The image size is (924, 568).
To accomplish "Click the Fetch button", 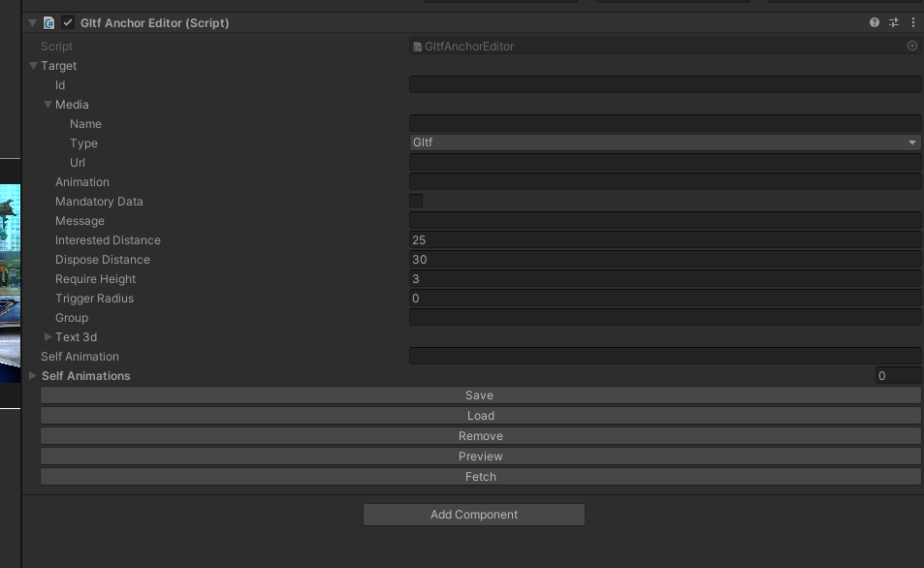I will tap(480, 477).
